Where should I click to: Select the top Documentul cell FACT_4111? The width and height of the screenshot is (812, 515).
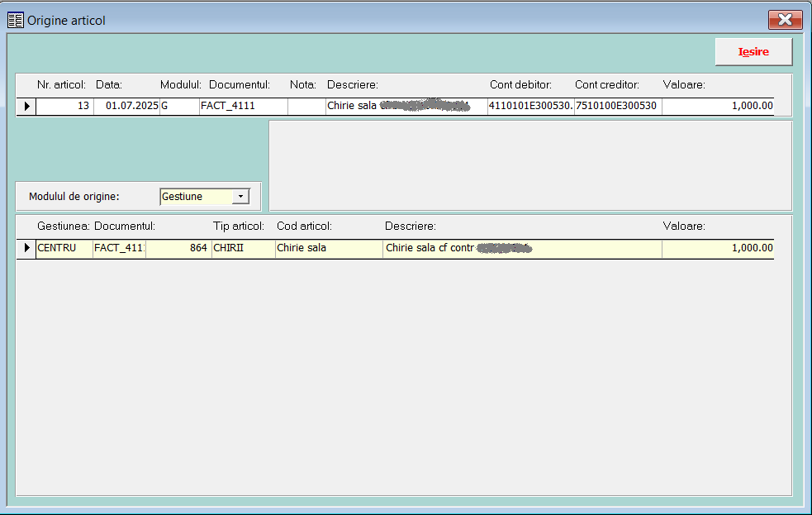[x=243, y=106]
